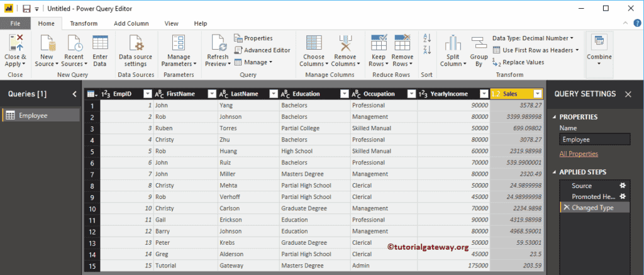The height and width of the screenshot is (275, 644).
Task: Switch to the Transform tab
Action: pos(84,23)
